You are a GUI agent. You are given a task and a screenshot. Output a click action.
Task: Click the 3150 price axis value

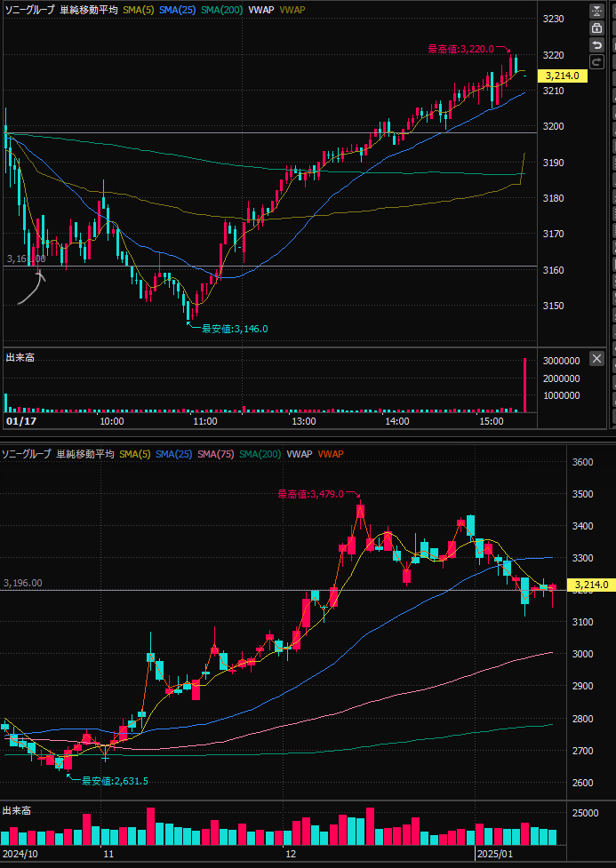click(553, 307)
